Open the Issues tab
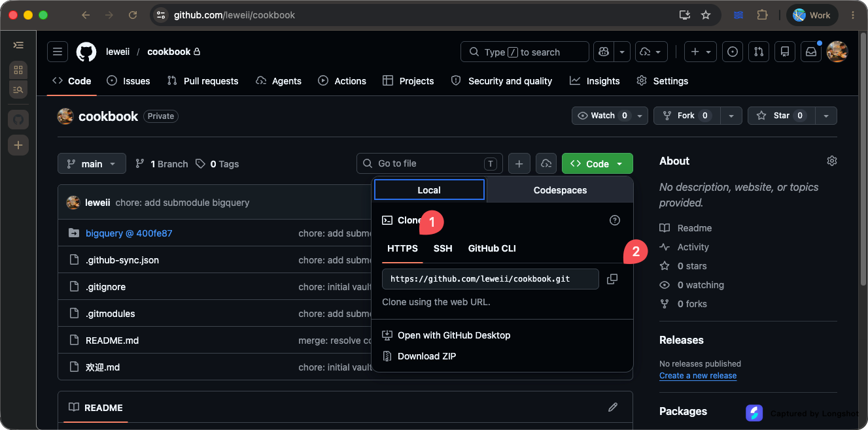 (128, 81)
